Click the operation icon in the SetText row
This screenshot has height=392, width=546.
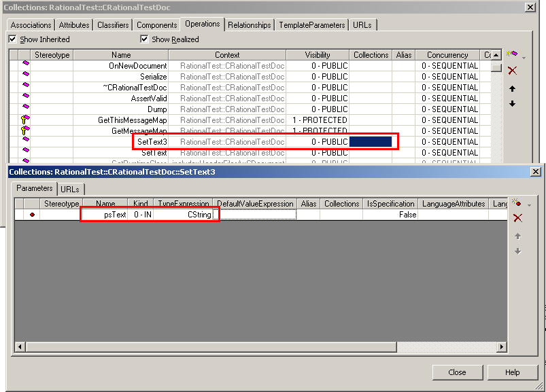[x=26, y=150]
